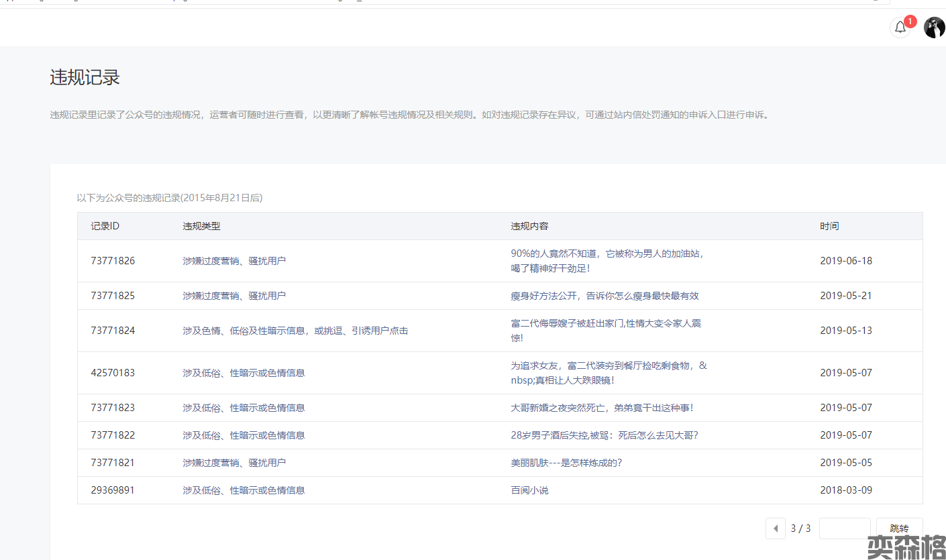Viewport: 946px width, 560px height.
Task: Go to previous page arrow
Action: [776, 528]
